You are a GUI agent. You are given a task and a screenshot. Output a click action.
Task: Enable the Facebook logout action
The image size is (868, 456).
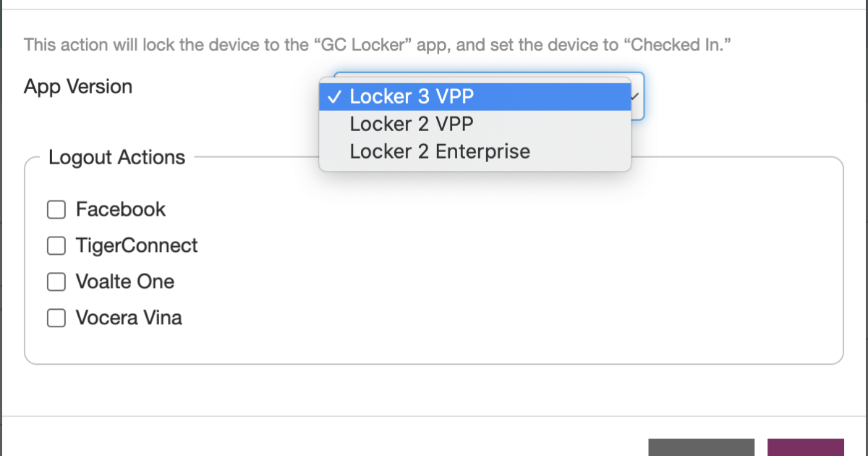click(56, 209)
